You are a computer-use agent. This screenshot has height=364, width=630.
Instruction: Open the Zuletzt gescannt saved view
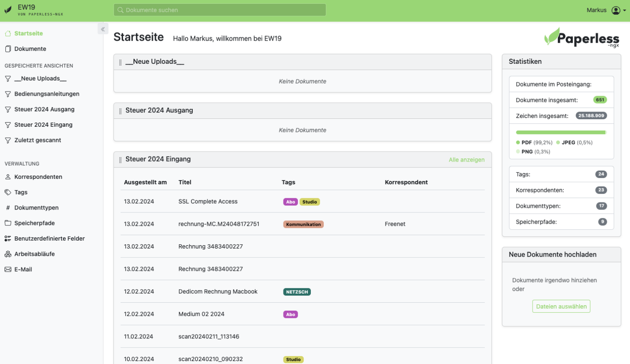click(x=38, y=140)
